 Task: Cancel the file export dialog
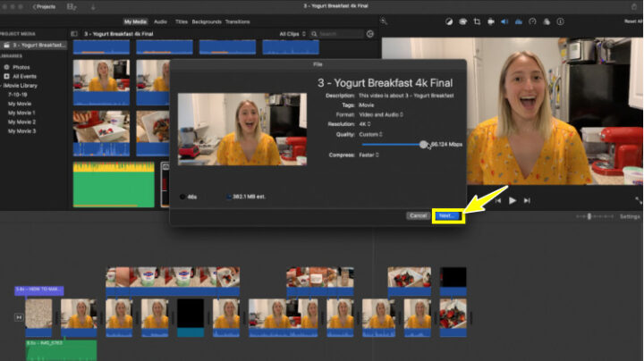click(418, 215)
